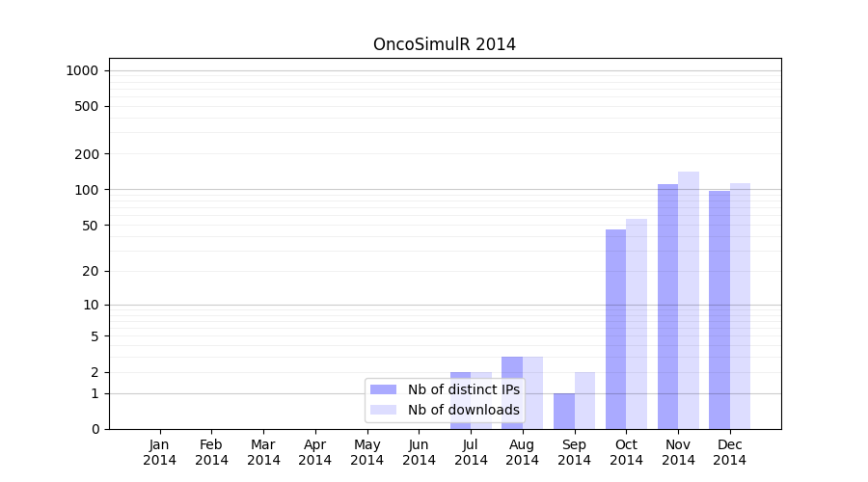
Task: Click the OncoSimulR 2014 chart title
Action: [445, 44]
